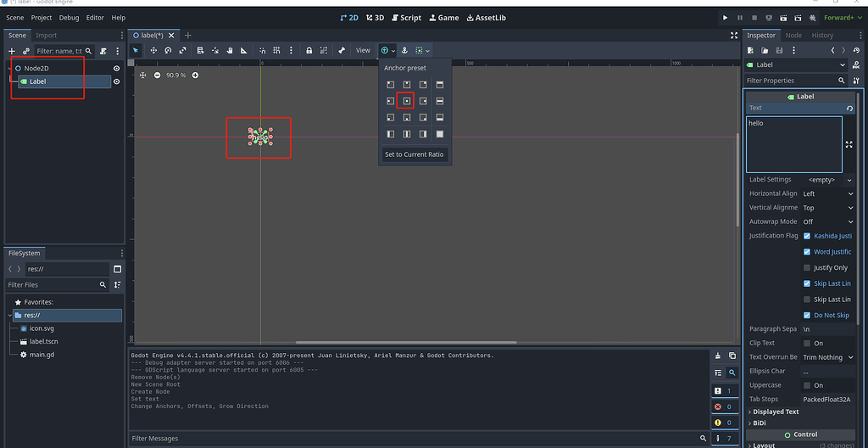Run the project with the play button

click(x=726, y=18)
